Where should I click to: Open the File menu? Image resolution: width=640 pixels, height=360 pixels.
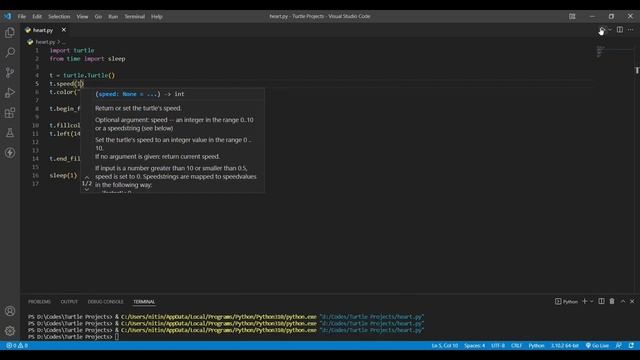[22, 16]
